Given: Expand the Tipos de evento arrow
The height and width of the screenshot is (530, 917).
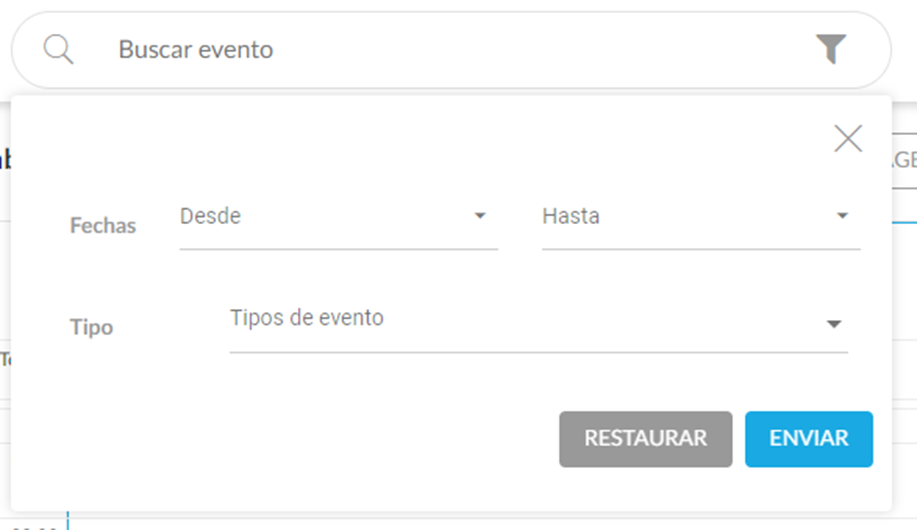Looking at the screenshot, I should pyautogui.click(x=834, y=324).
